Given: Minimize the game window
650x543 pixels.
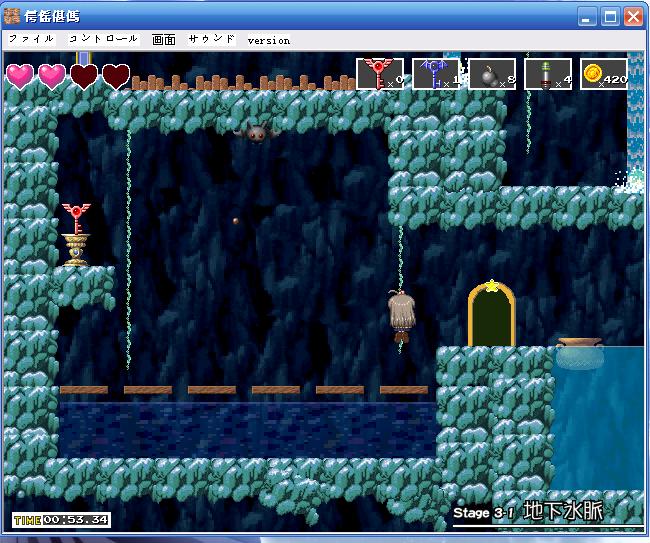Looking at the screenshot, I should tap(587, 17).
